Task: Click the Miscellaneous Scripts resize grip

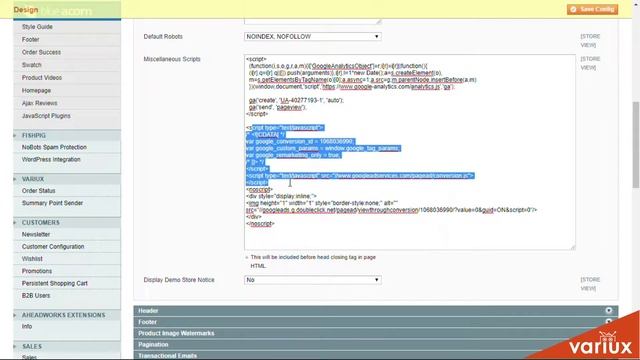Action: pos(573,247)
